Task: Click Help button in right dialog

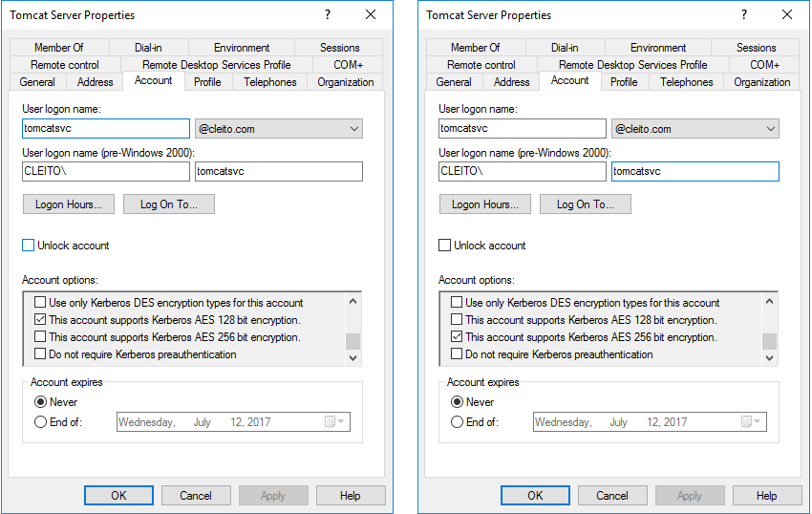Action: (767, 495)
